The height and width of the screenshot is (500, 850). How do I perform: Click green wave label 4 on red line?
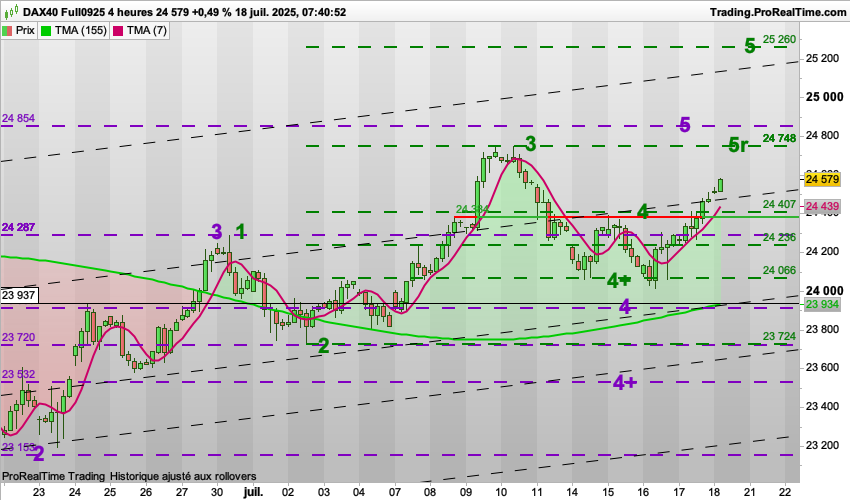click(x=642, y=211)
